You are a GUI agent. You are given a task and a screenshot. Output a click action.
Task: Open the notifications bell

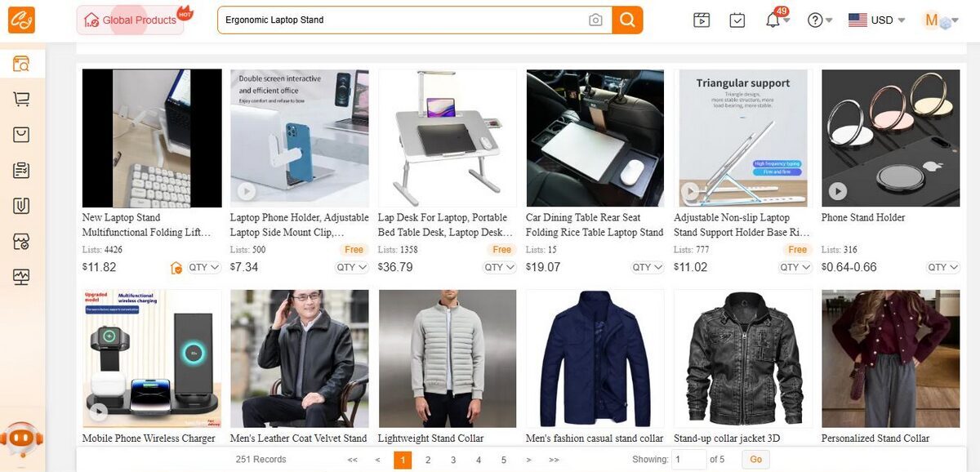(773, 20)
